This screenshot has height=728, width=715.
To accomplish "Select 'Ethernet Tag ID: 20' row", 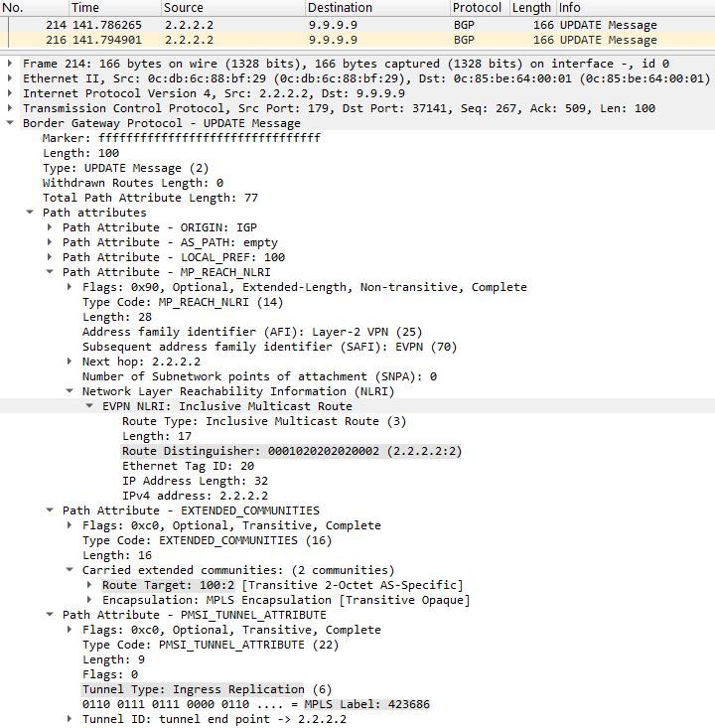I will 188,466.
